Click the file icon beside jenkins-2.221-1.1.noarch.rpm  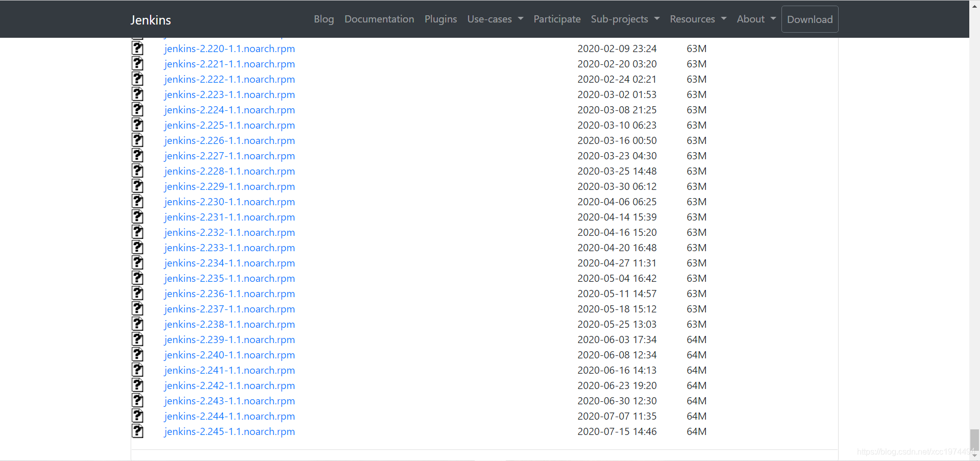click(x=137, y=64)
